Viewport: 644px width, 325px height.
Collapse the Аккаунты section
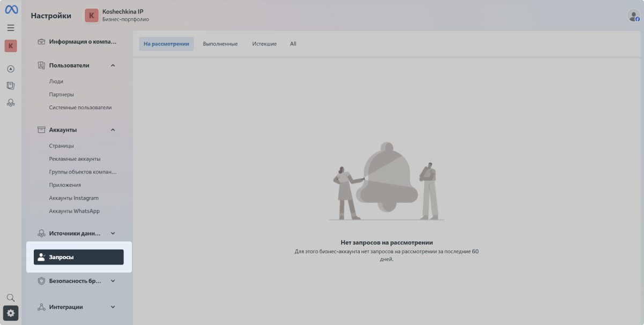pyautogui.click(x=113, y=130)
